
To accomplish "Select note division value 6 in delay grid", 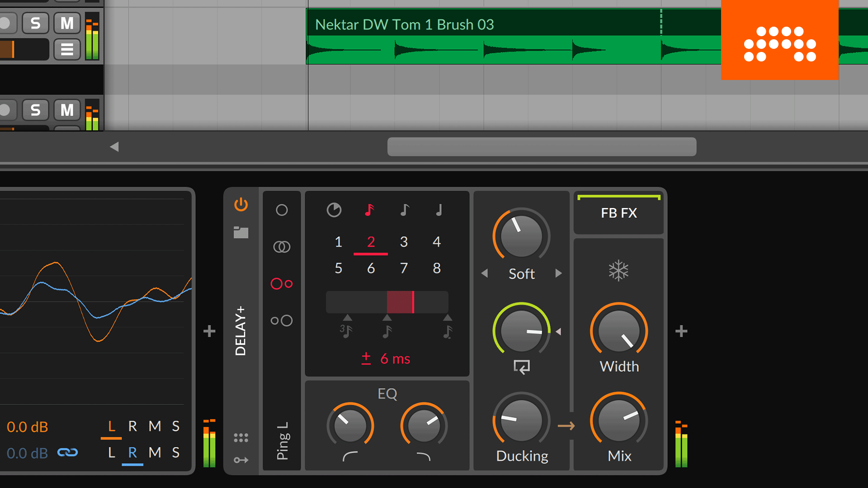I will [x=370, y=267].
